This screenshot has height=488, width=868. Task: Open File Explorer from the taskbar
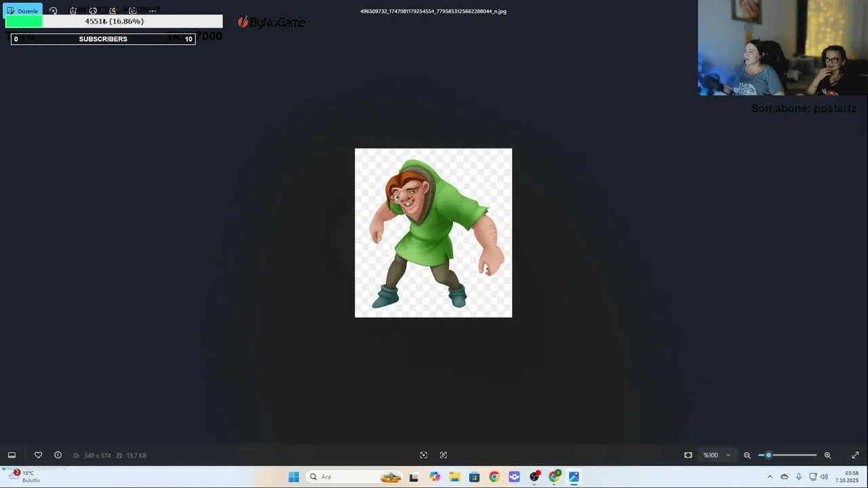454,477
